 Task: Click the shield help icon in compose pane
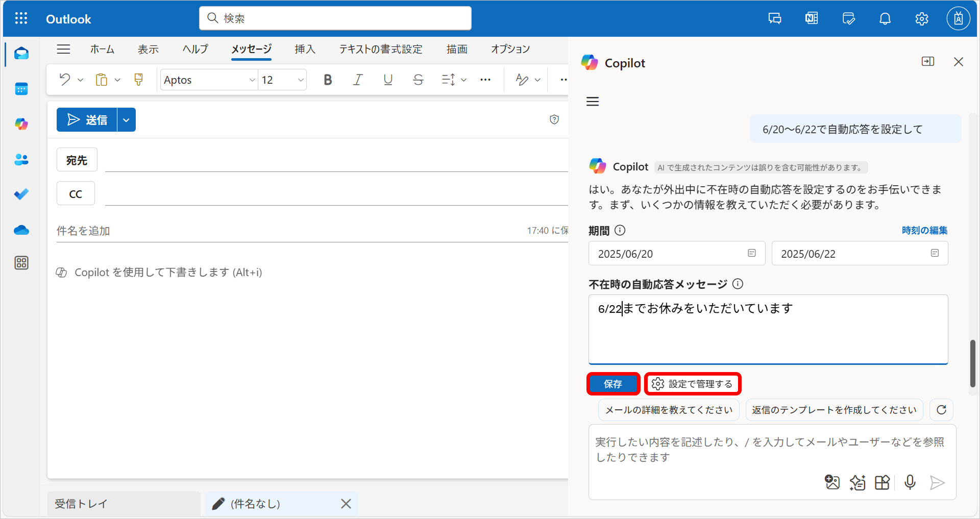click(554, 119)
